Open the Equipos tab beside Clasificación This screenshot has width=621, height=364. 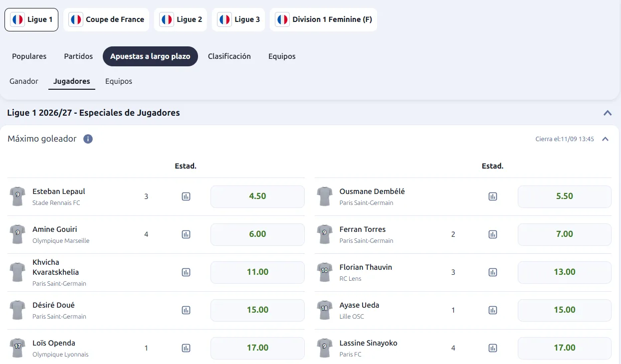point(282,56)
